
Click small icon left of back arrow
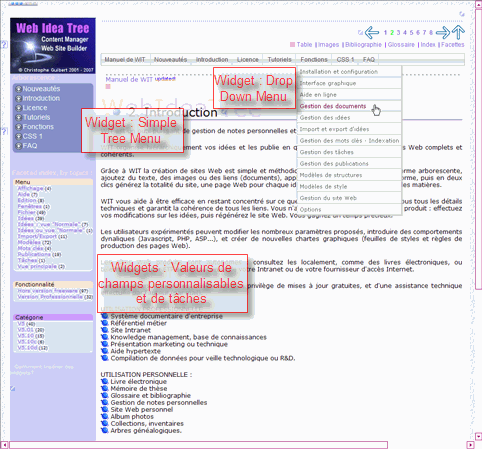(360, 32)
